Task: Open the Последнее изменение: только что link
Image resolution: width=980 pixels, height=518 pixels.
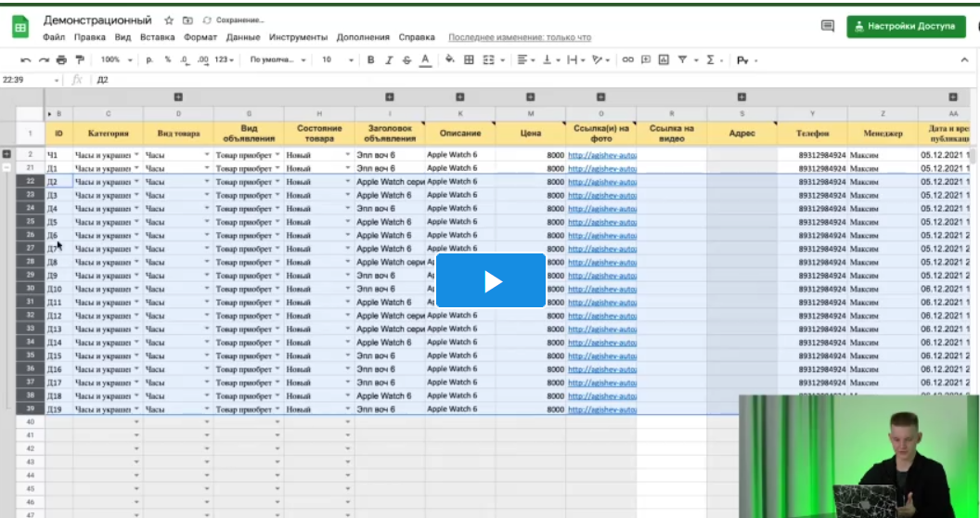Action: point(520,37)
